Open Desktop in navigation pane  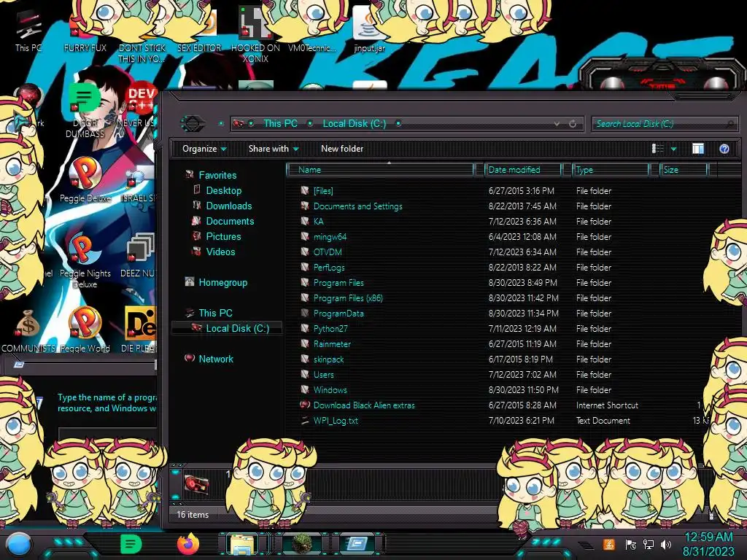tap(223, 190)
